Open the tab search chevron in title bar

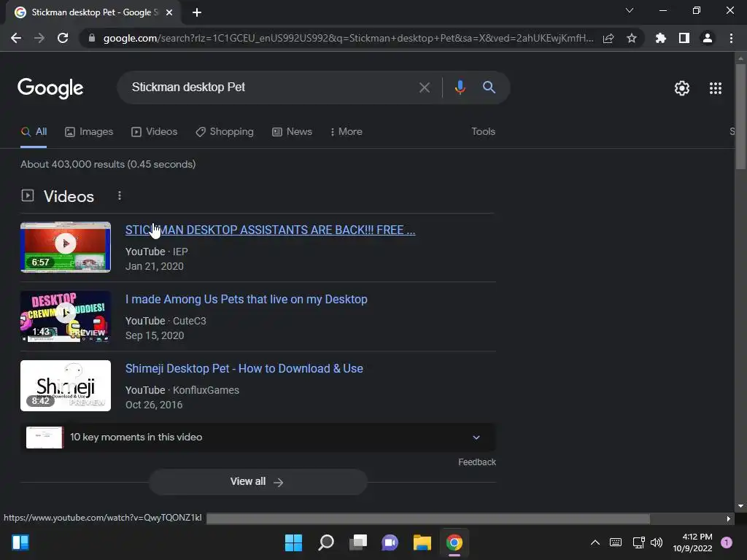click(630, 10)
